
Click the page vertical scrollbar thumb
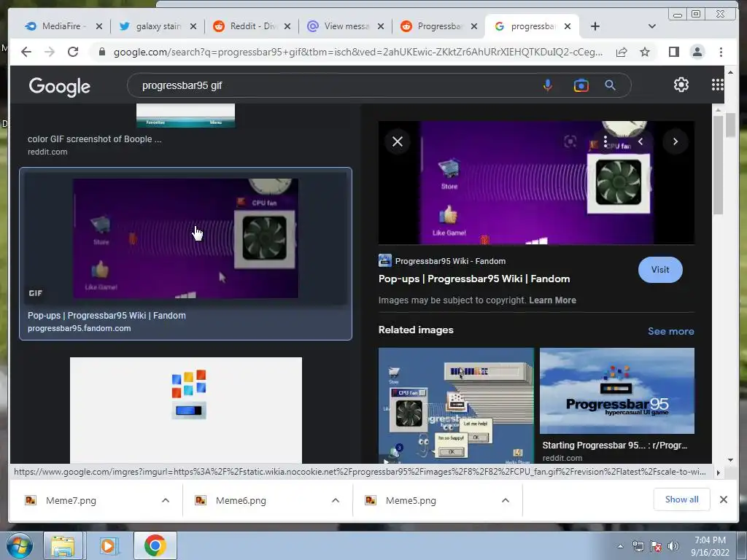pyautogui.click(x=729, y=125)
